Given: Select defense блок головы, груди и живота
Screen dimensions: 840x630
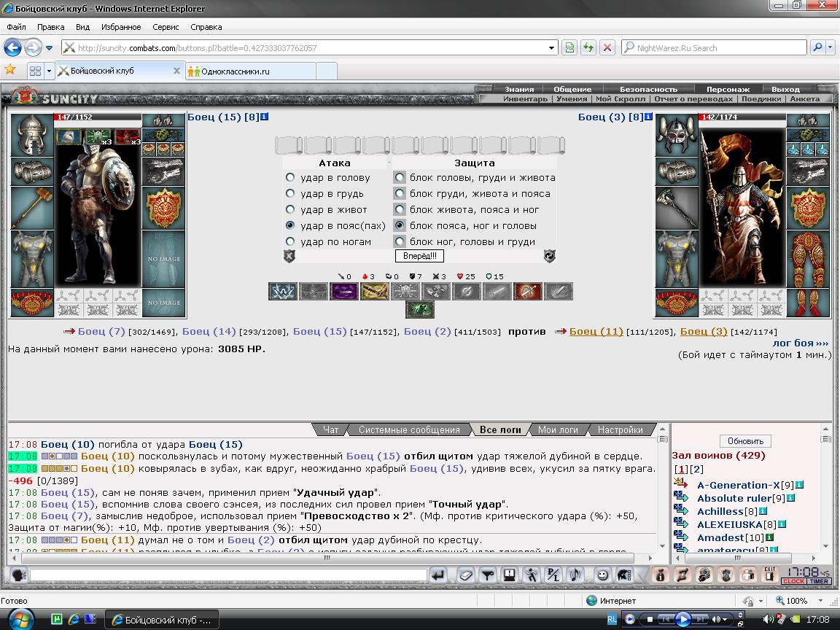Looking at the screenshot, I should coord(400,177).
